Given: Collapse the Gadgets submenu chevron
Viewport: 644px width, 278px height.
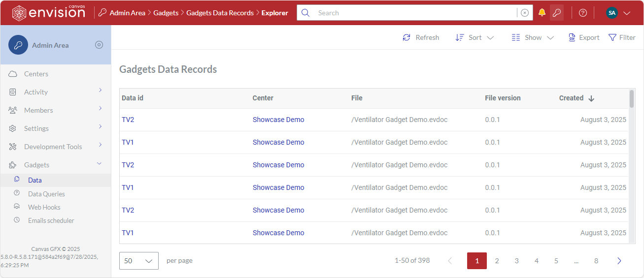Looking at the screenshot, I should click(x=99, y=163).
